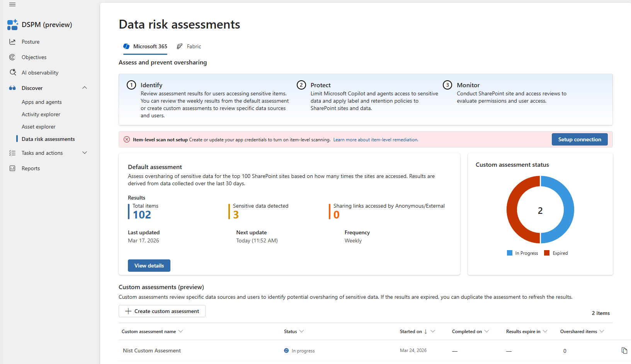
Task: Click the Tasks and actions list icon
Action: [x=12, y=153]
